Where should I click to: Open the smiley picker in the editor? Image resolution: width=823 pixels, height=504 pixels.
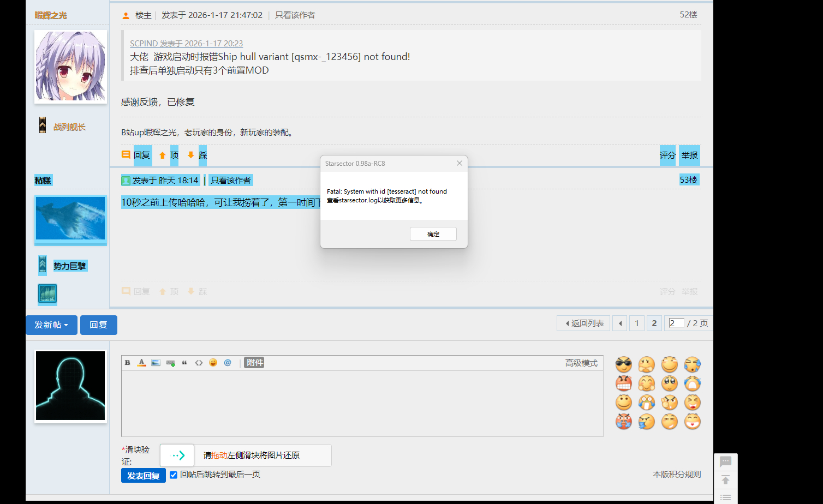213,362
